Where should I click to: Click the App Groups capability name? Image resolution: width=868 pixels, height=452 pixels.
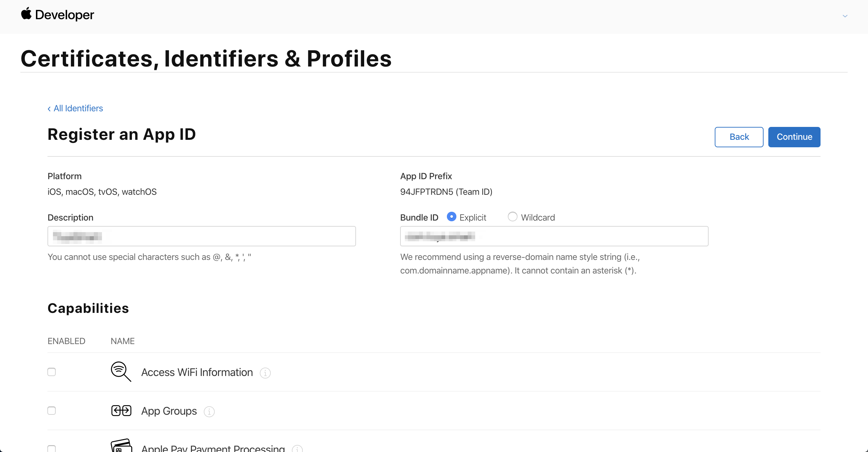point(169,411)
